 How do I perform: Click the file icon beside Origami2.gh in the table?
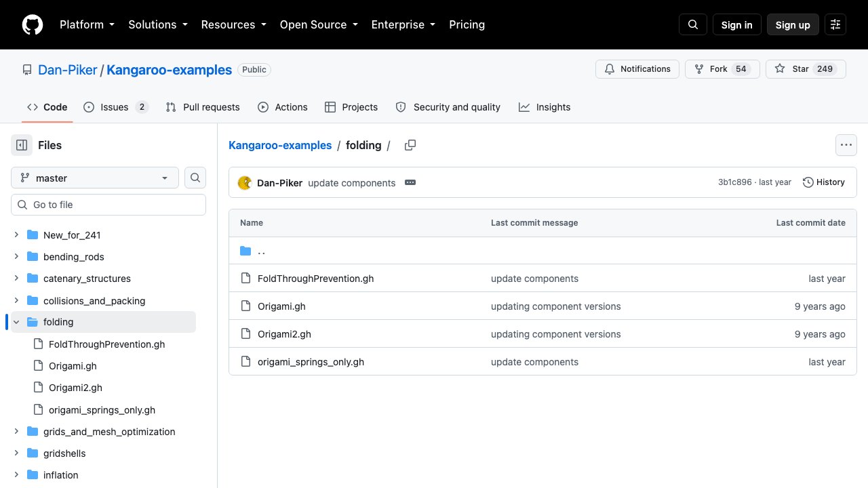tap(245, 334)
